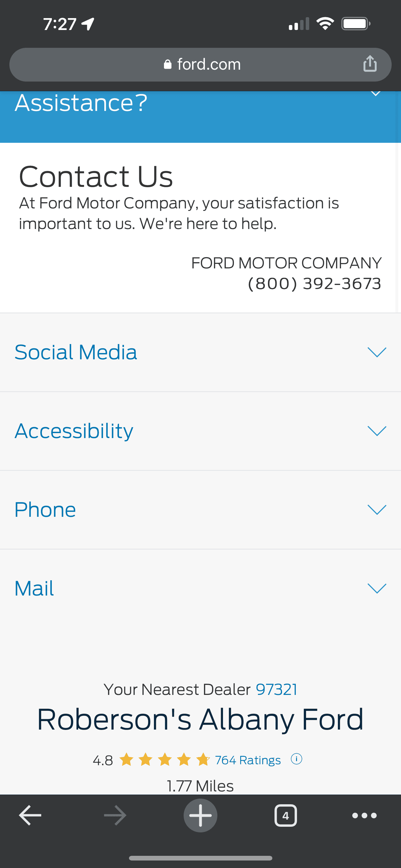Viewport: 401px width, 868px height.
Task: Open Roberson's Albany Ford dealer page
Action: [x=200, y=719]
